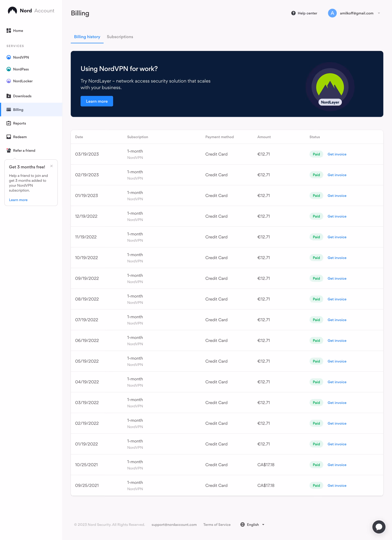Navigate to Home from the sidebar
This screenshot has height=540, width=392.
coord(18,31)
